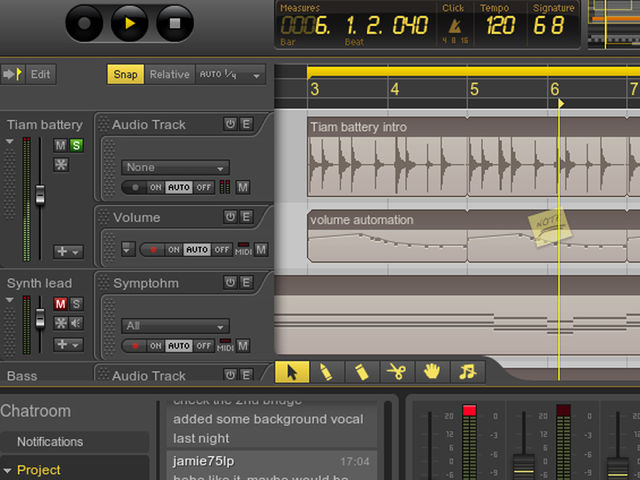The height and width of the screenshot is (480, 640).
Task: Set Volume module mode to AUTO
Action: point(197,250)
